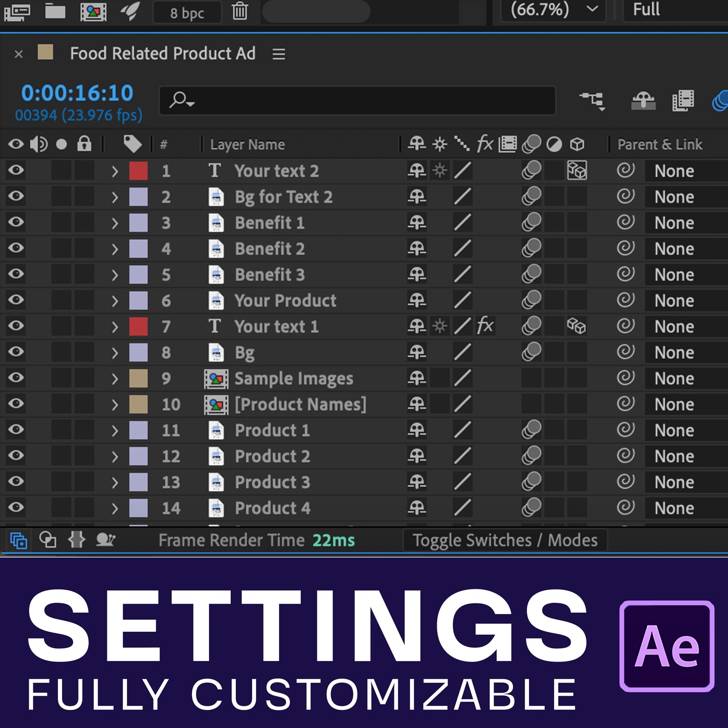This screenshot has width=728, height=728.
Task: Toggle the shy layers hide switch
Action: 643,100
